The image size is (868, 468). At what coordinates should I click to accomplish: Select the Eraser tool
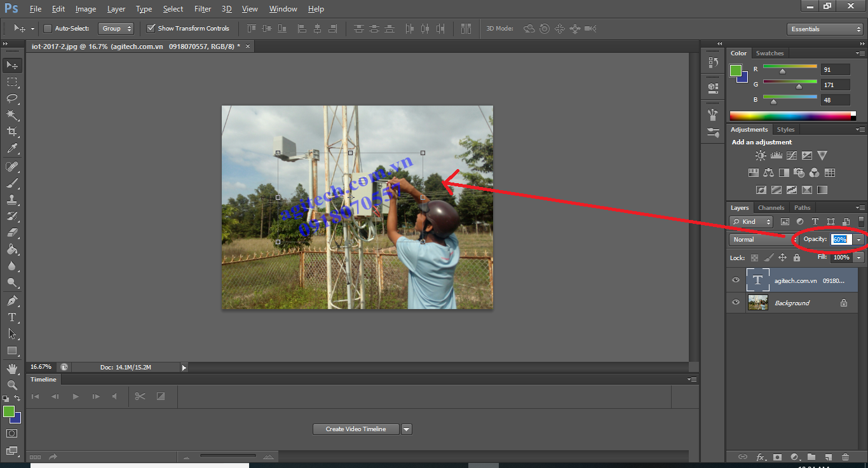(12, 233)
